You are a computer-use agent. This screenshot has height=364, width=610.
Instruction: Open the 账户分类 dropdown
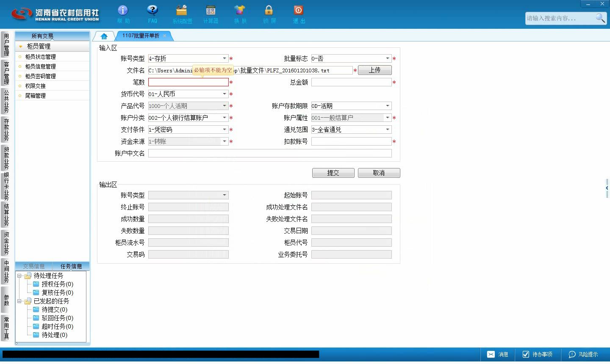click(x=225, y=118)
